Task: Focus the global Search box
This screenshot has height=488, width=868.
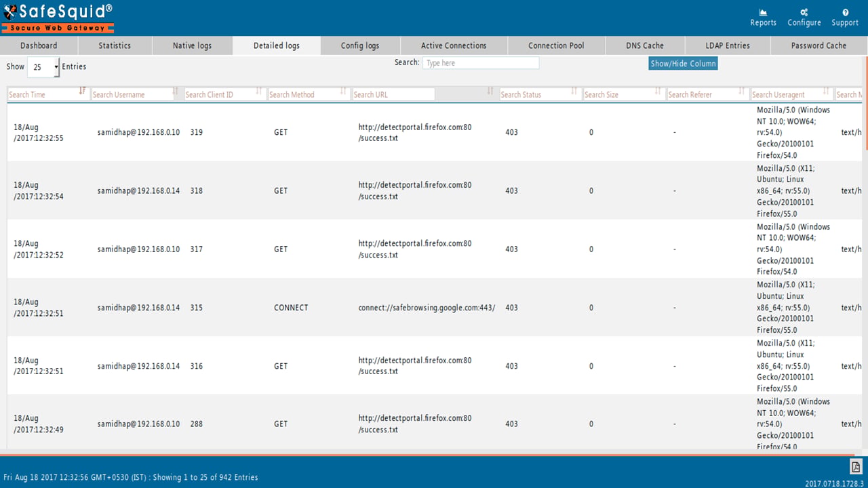Action: pos(481,62)
